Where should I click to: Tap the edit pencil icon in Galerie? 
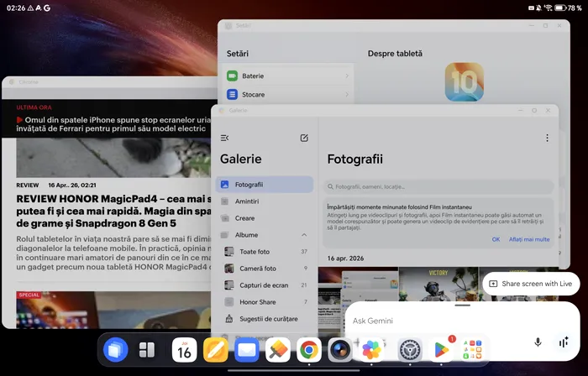tap(304, 138)
